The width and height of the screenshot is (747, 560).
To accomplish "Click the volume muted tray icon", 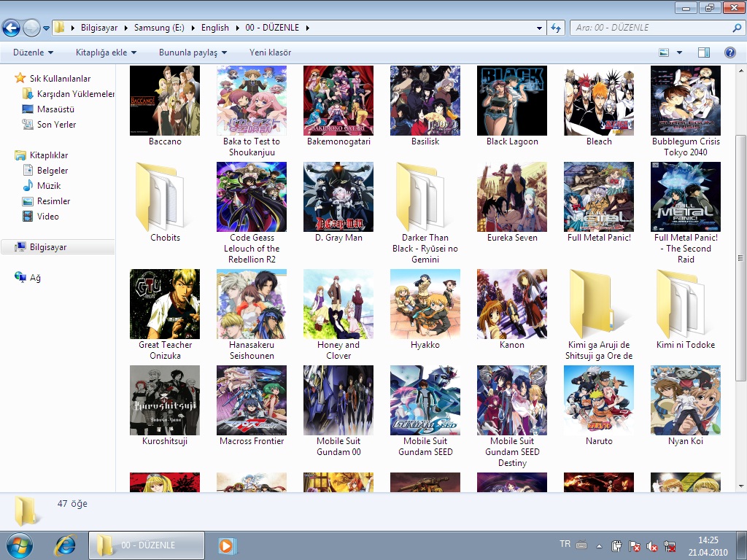I will point(653,546).
